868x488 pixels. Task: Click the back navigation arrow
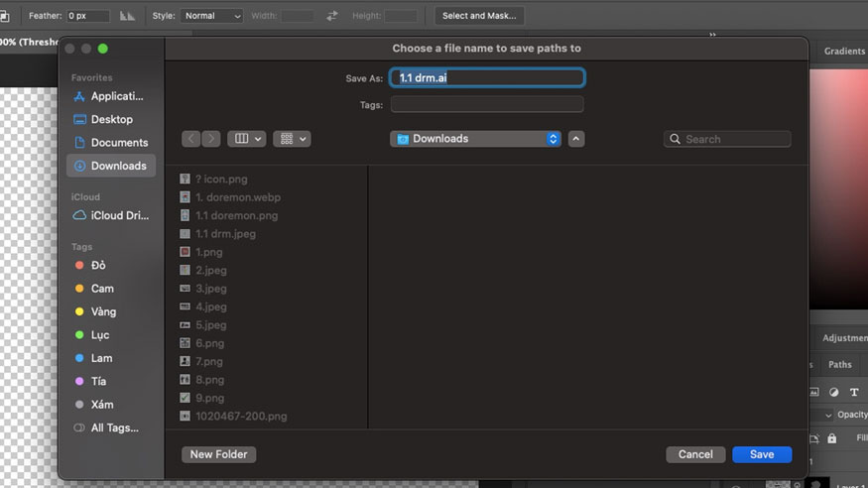pos(191,139)
